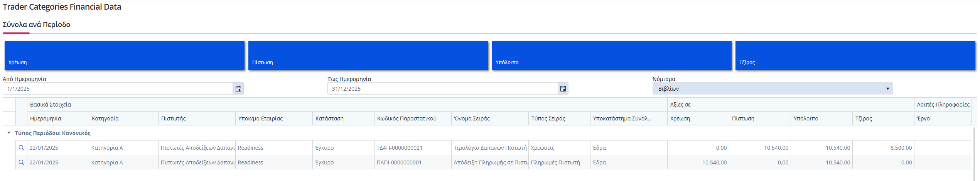Select Κατηγορία Α in the ΠΛΠΙ-0000000001 row
Image resolution: width=980 pixels, height=181 pixels.
(x=123, y=162)
